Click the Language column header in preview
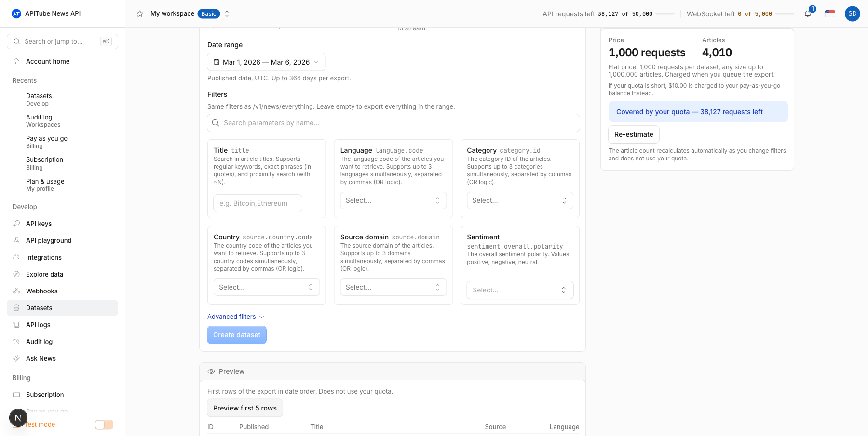868x436 pixels. tap(564, 427)
